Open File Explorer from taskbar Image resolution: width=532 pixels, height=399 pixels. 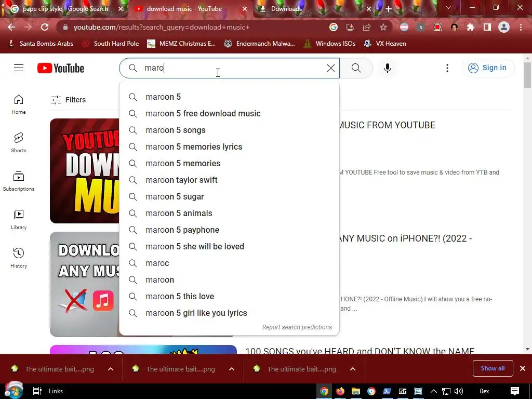(x=355, y=391)
